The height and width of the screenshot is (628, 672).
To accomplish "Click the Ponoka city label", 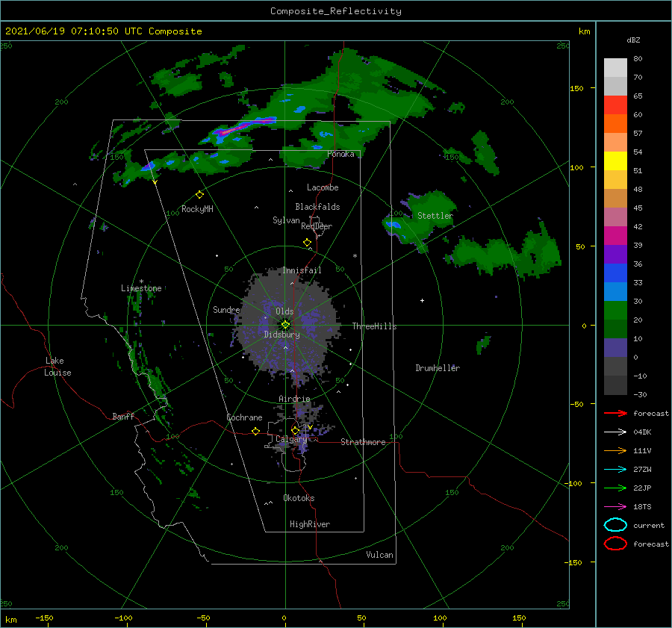I will 340,154.
